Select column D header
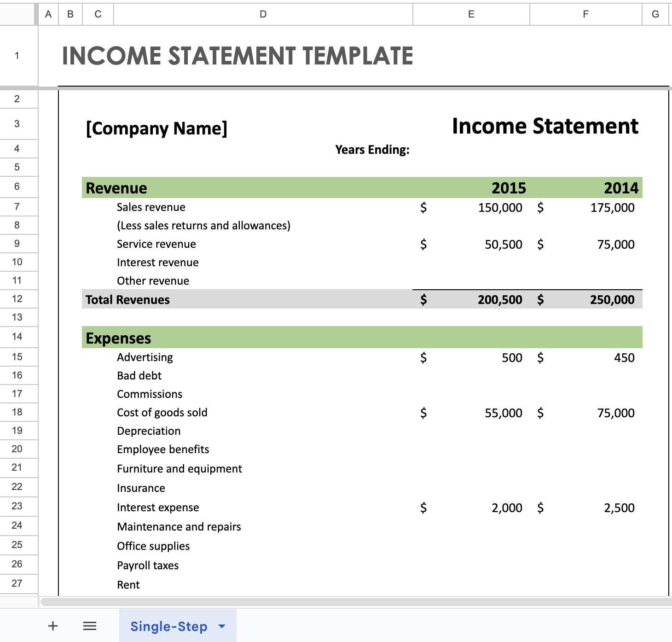672x642 pixels. (x=263, y=14)
